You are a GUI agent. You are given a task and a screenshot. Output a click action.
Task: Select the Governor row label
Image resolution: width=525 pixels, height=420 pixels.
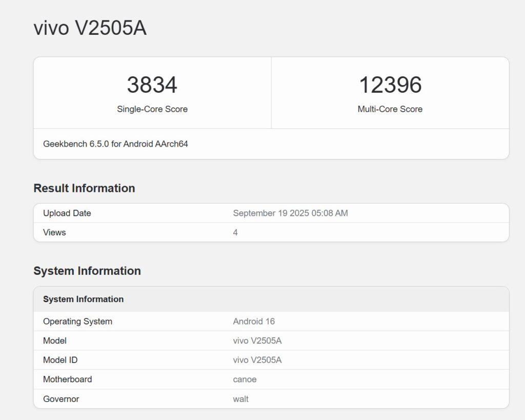[61, 399]
